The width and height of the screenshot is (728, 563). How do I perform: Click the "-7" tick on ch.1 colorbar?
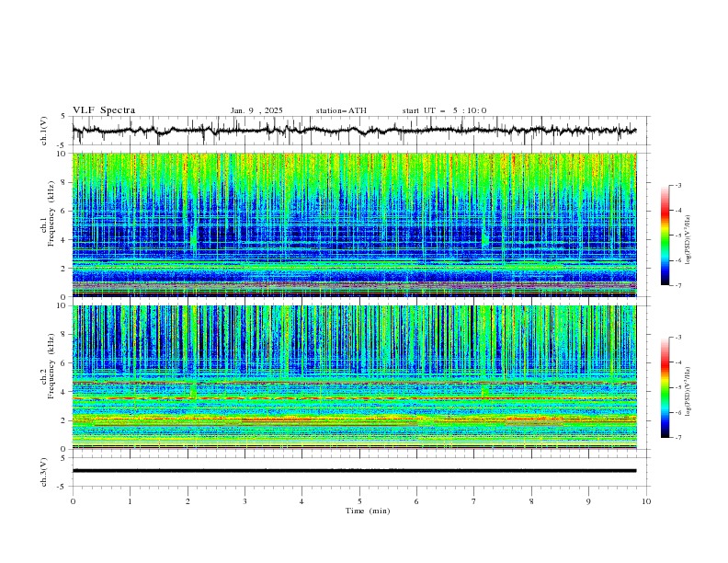click(677, 285)
